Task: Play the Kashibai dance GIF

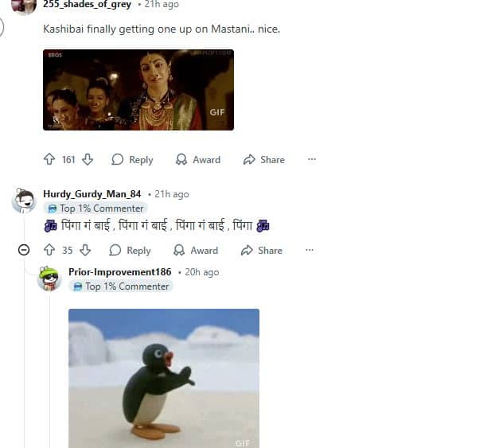Action: [138, 90]
